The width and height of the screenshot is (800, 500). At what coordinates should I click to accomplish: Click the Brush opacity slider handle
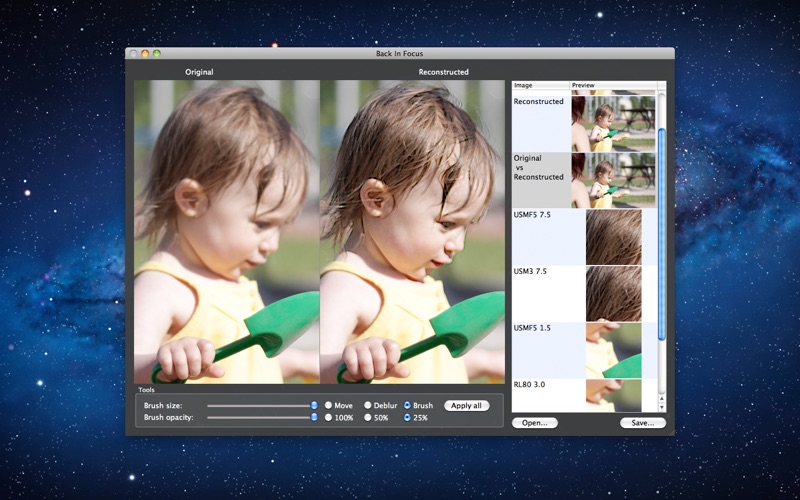point(313,417)
